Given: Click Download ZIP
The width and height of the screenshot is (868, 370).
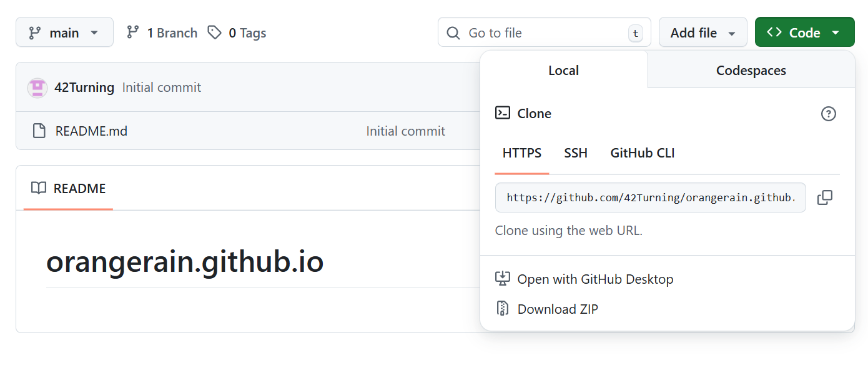Looking at the screenshot, I should 557,309.
